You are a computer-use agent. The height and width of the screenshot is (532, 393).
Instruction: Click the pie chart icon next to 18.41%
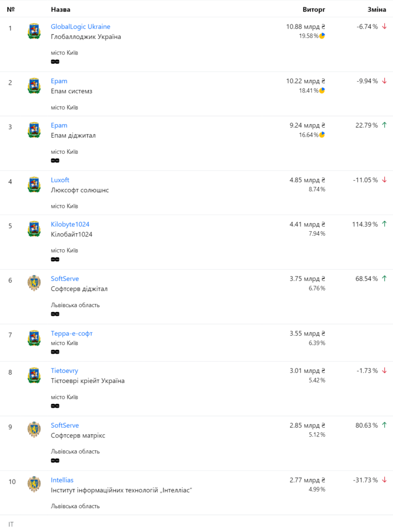pos(322,90)
